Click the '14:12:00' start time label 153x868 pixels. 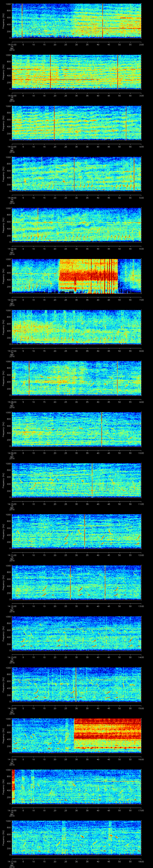[12, 606]
